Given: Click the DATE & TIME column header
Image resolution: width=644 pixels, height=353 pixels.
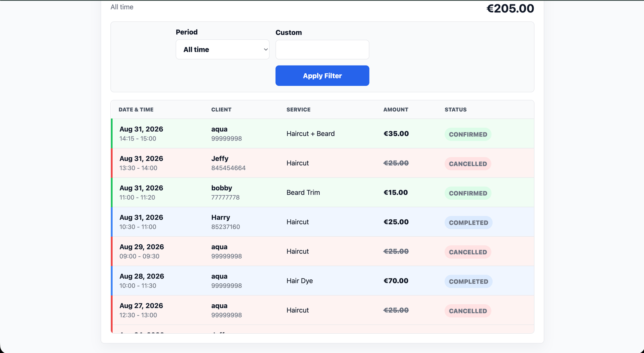Looking at the screenshot, I should (x=136, y=109).
